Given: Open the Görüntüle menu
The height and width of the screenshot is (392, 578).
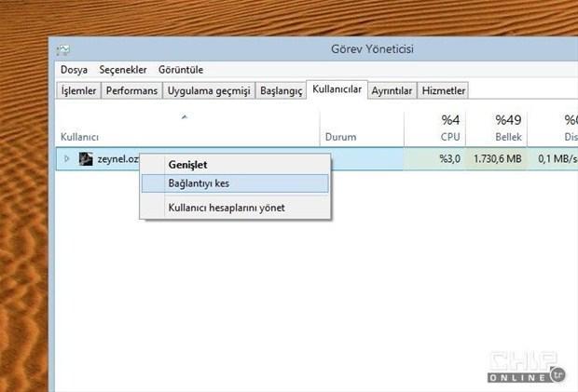Looking at the screenshot, I should click(180, 70).
